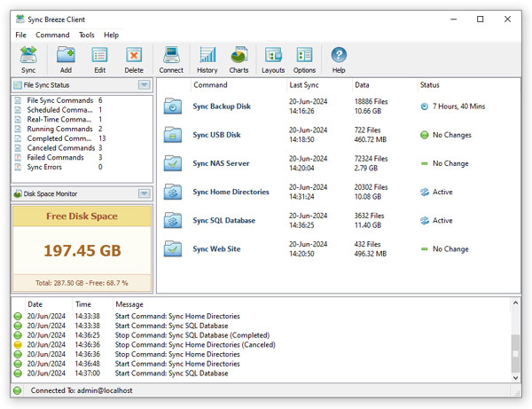
Task: Click the log vertical scrollbar thumb
Action: click(x=515, y=354)
